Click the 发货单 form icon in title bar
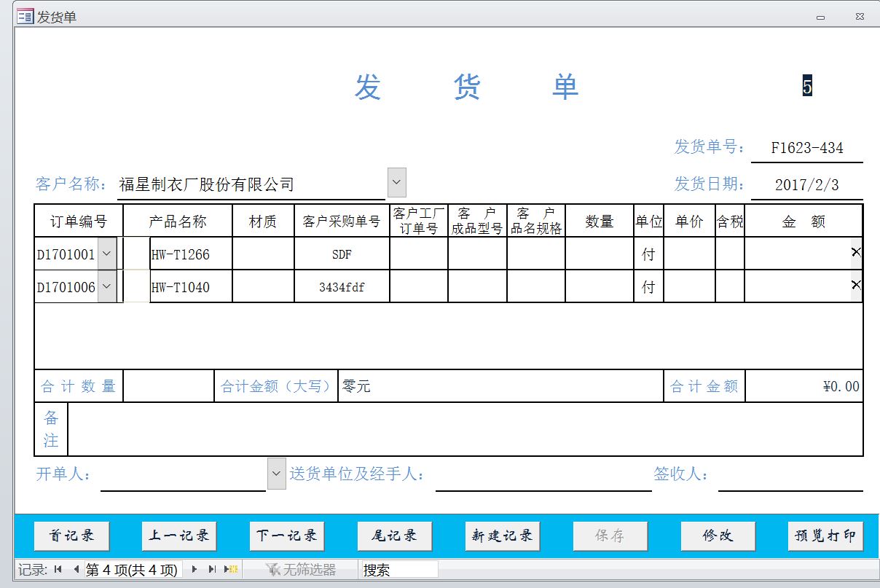880x588 pixels. tap(25, 16)
